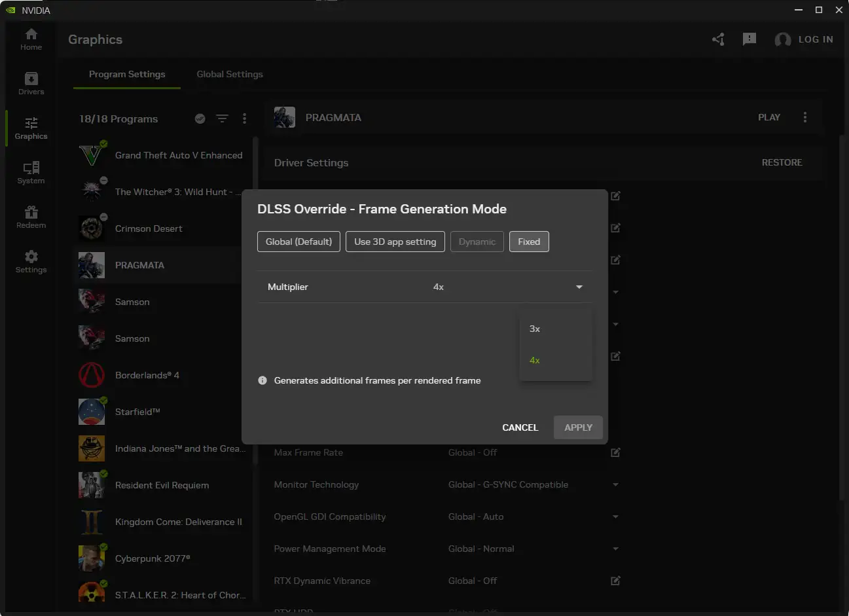
Task: Open the filter icon above program list
Action: coord(223,118)
